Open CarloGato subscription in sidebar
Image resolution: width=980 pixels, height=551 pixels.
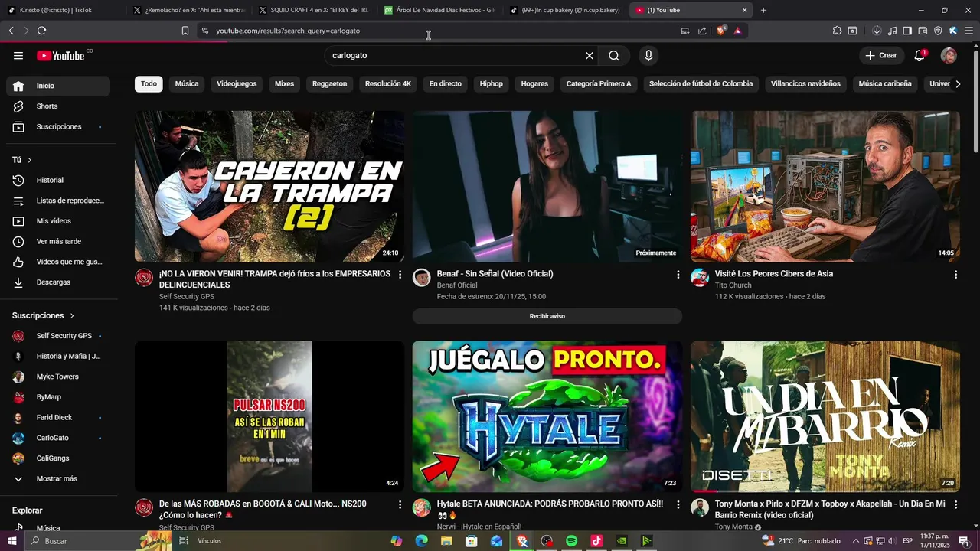58,438
